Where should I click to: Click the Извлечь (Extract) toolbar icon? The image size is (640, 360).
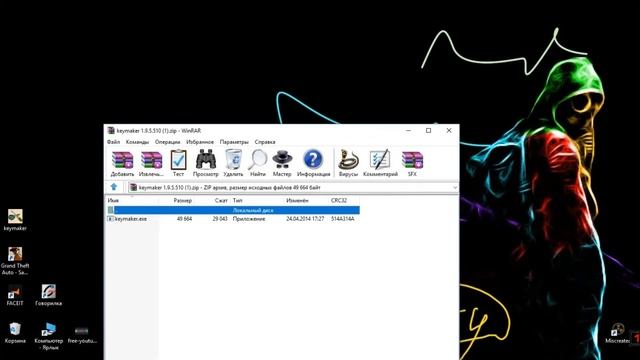(x=151, y=160)
